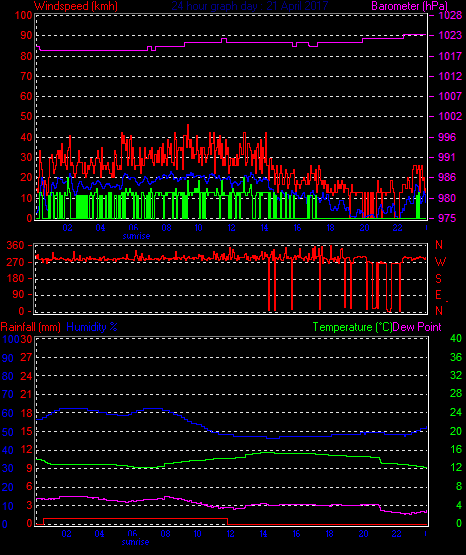
Task: Click windspeed axis value 100
Action: coord(24,15)
